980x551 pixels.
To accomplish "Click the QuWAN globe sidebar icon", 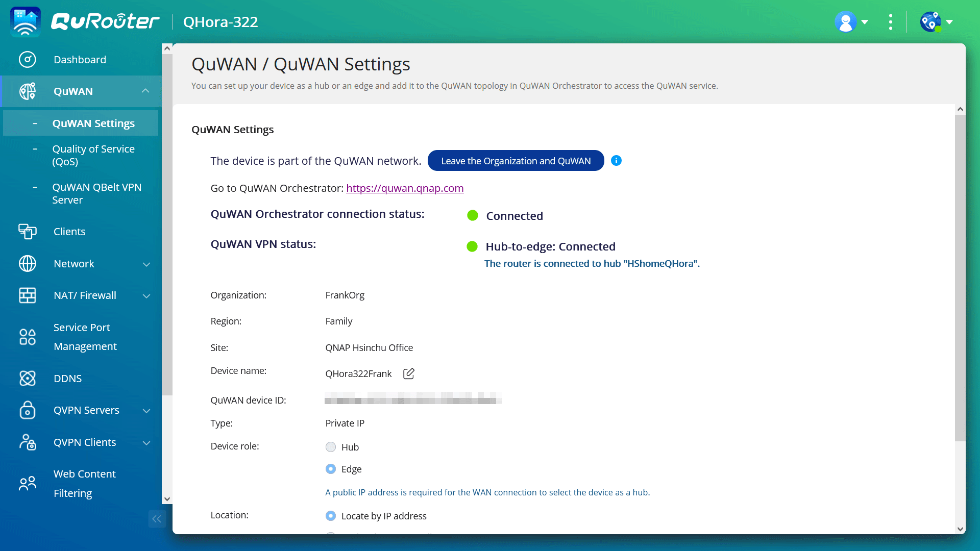I will coord(28,91).
